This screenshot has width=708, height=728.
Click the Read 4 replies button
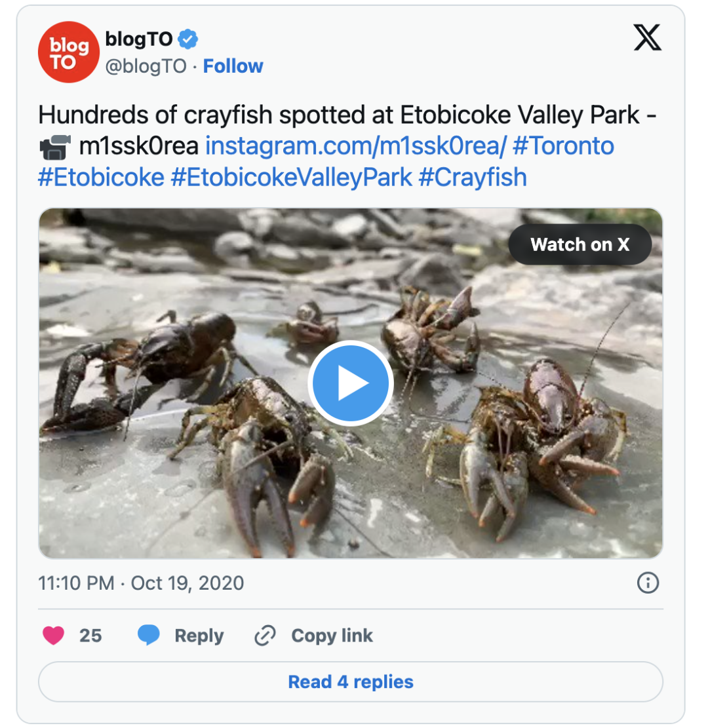pos(351,681)
